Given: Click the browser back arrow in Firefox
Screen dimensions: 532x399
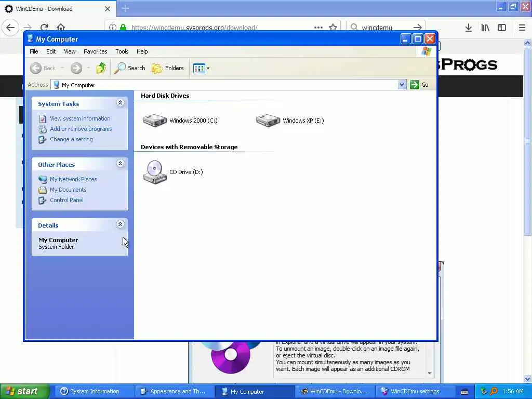Looking at the screenshot, I should tap(10, 27).
